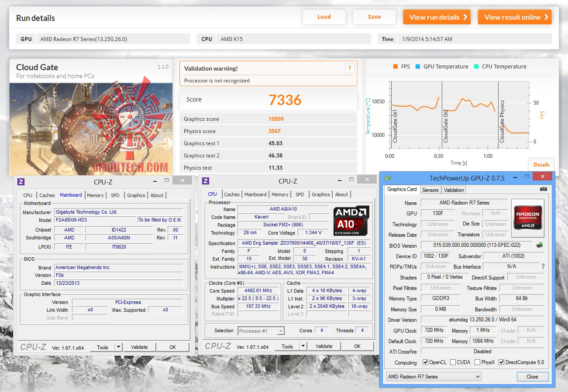The height and width of the screenshot is (392, 568).
Task: Click OK in the right CPU-Z window
Action: [358, 346]
